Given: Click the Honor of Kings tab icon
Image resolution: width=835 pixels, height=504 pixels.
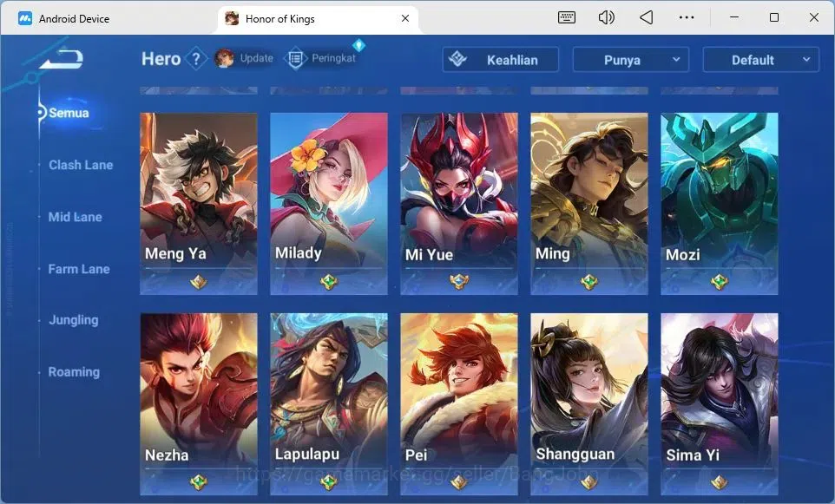Looking at the screenshot, I should point(232,18).
